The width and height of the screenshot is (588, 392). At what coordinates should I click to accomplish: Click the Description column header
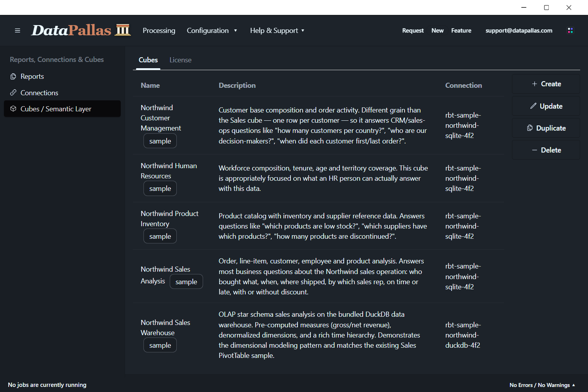pos(237,85)
